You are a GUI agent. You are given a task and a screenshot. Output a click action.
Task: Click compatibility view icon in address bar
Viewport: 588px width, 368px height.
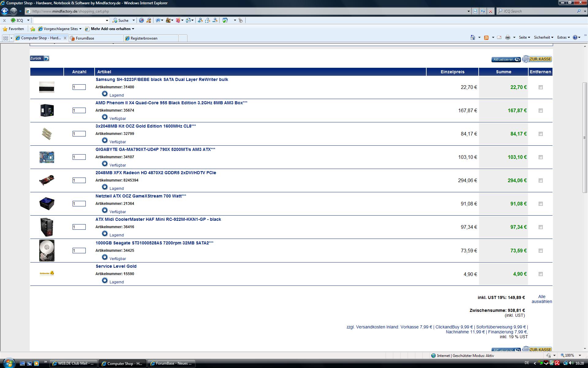pyautogui.click(x=475, y=11)
